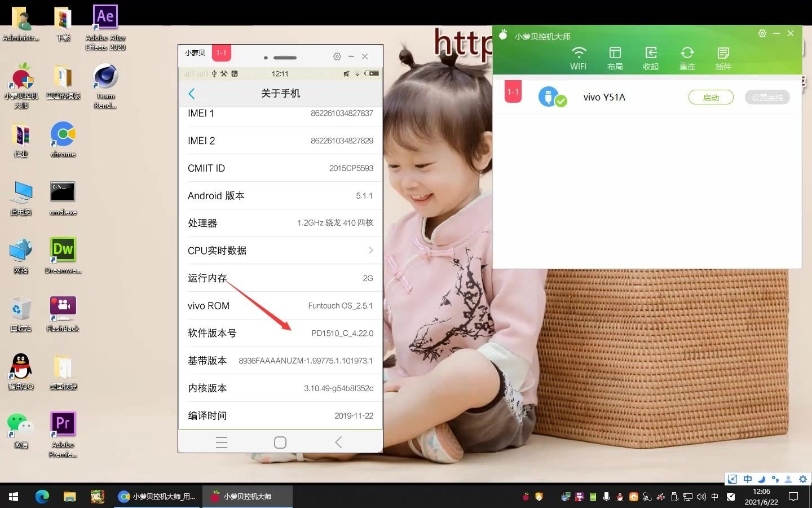Open 微信 desktop icon
This screenshot has height=508, width=812.
pos(21,431)
